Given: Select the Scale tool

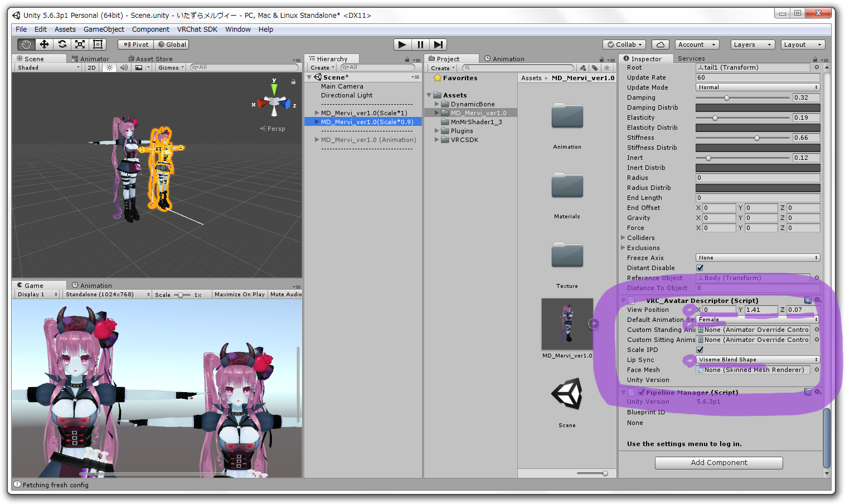Looking at the screenshot, I should click(x=80, y=45).
